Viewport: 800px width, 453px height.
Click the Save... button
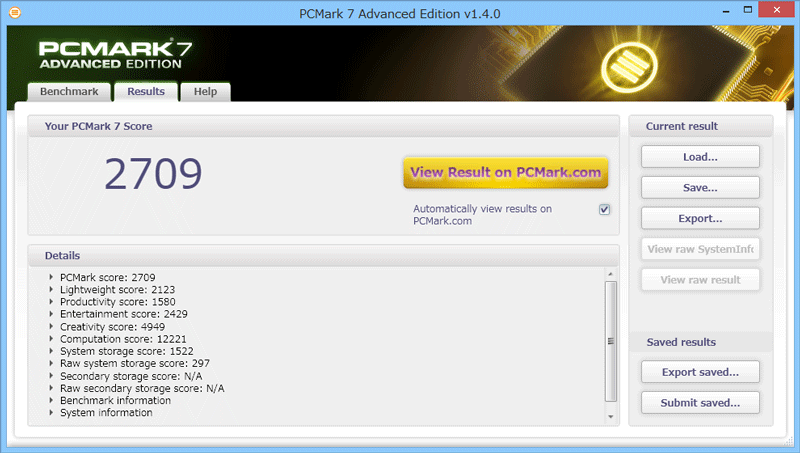pos(700,188)
